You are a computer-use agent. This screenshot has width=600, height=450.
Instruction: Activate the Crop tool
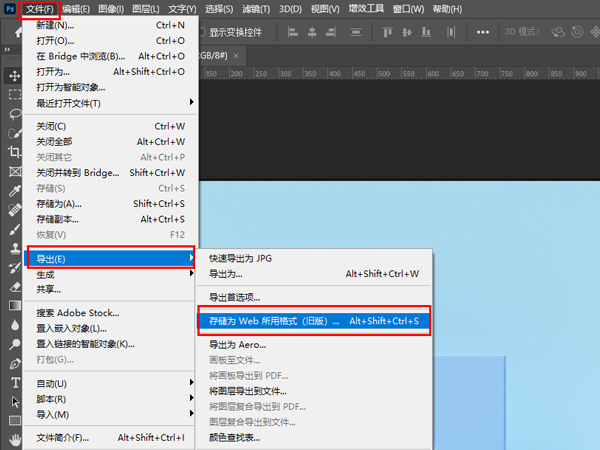[15, 152]
